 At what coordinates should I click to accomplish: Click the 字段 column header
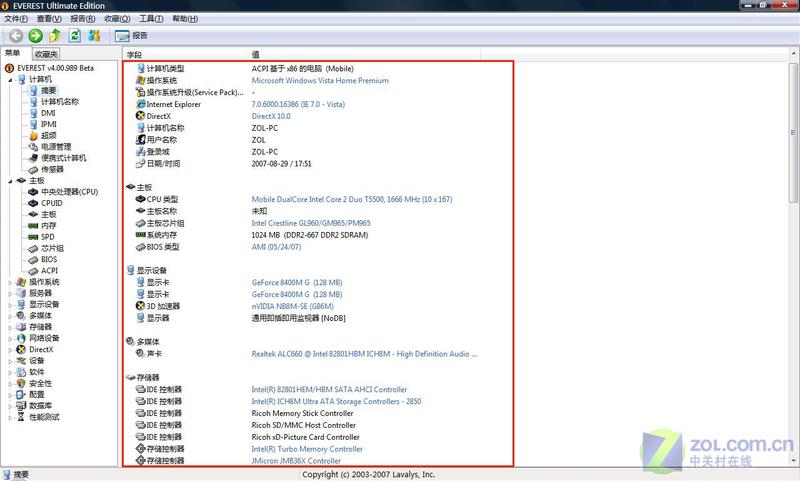point(134,55)
